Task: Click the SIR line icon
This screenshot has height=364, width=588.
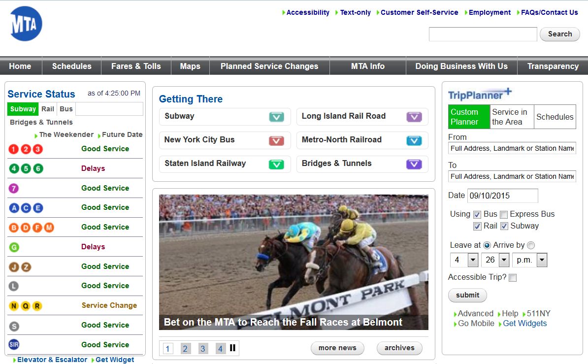Action: (14, 344)
